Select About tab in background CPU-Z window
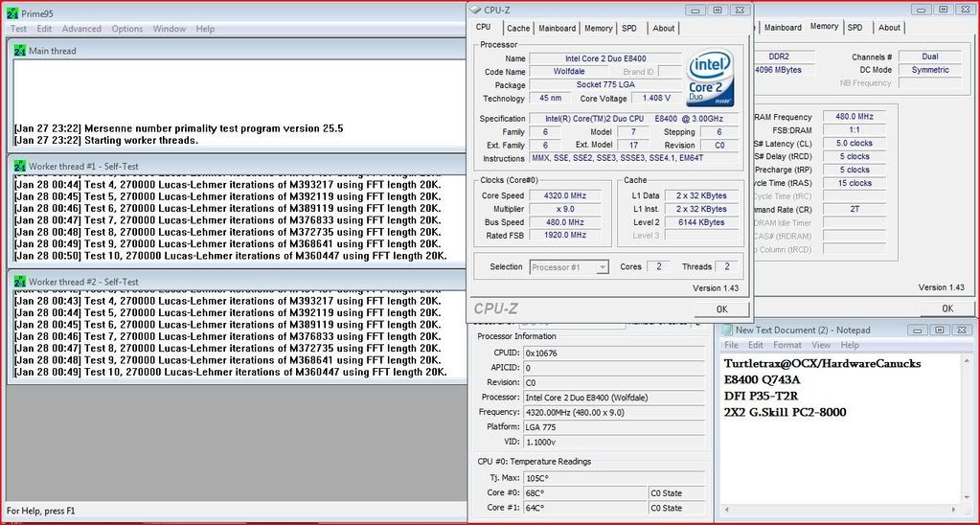The width and height of the screenshot is (980, 525). click(x=889, y=28)
